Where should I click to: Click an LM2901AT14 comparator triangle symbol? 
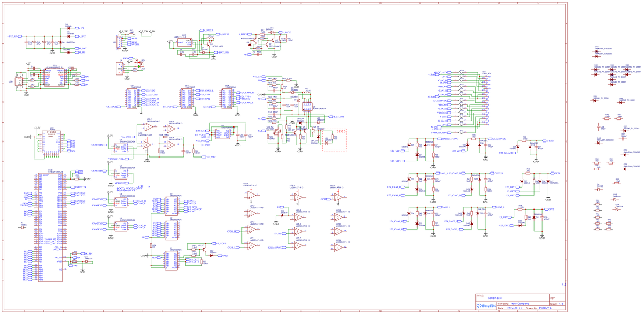click(x=147, y=128)
